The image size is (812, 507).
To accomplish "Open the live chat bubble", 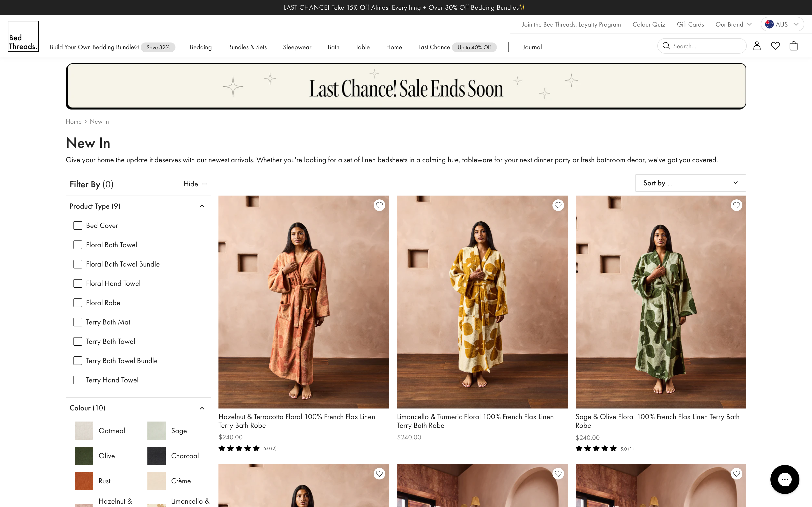I will [x=784, y=479].
